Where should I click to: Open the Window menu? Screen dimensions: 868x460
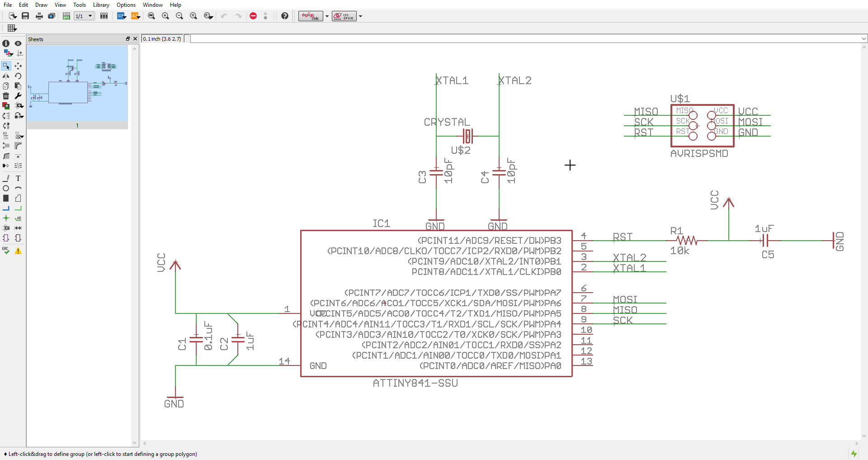point(153,5)
